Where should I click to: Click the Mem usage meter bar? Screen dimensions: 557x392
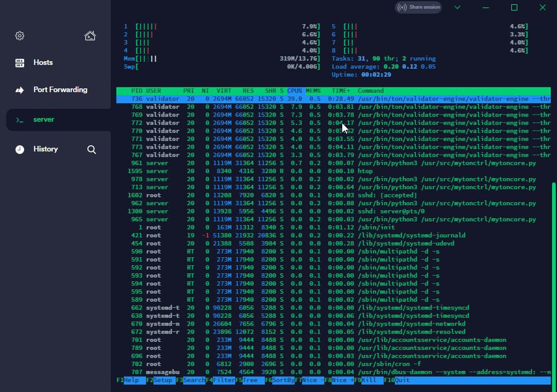click(222, 59)
